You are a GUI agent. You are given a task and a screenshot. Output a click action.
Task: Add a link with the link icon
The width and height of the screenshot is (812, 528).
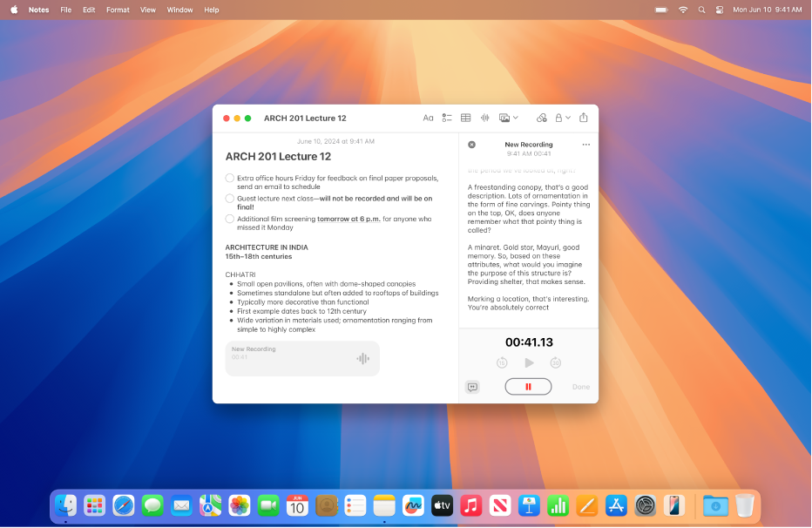[x=541, y=118]
